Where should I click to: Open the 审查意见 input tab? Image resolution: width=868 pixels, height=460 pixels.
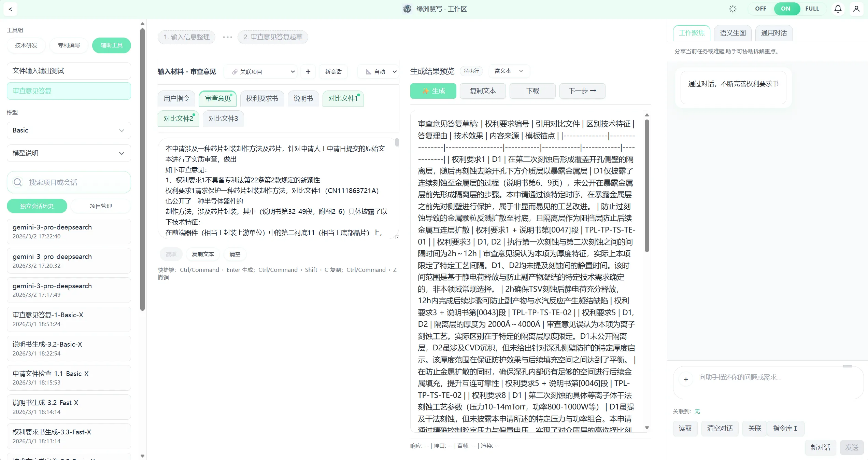tap(218, 99)
